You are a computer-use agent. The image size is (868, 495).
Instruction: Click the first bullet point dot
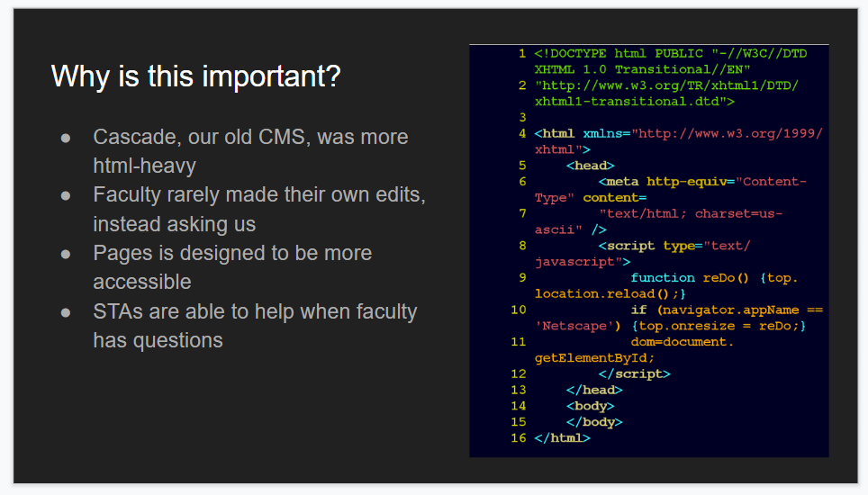tap(66, 137)
